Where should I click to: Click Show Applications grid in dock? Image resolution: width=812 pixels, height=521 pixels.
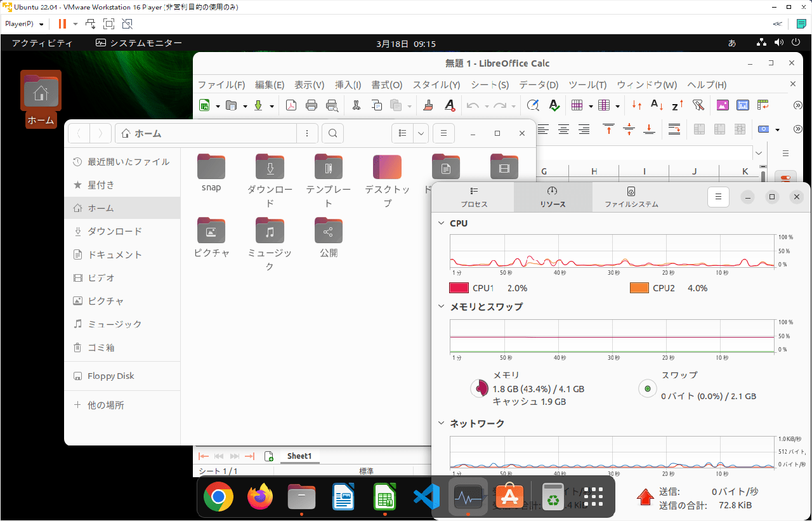pos(593,497)
